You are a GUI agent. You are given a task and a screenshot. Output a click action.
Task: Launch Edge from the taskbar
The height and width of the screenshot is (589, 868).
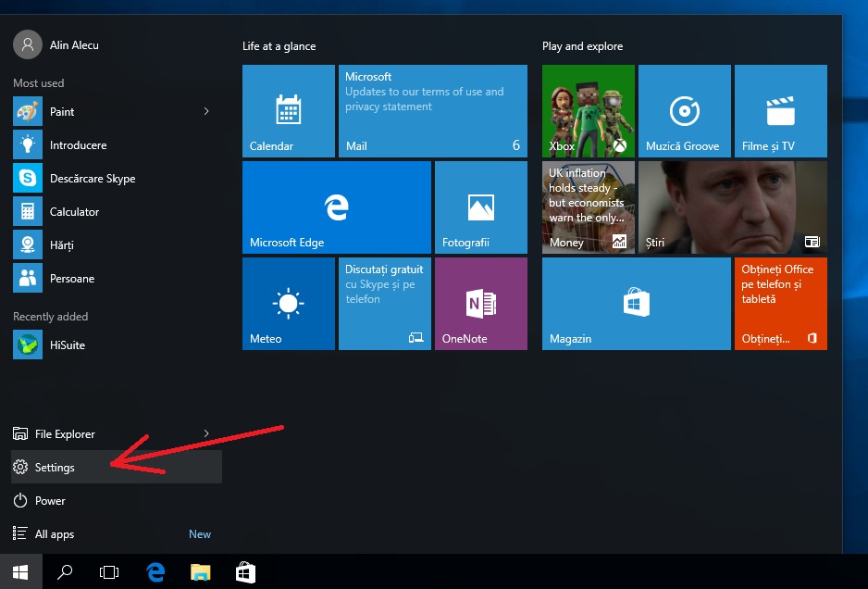tap(155, 571)
